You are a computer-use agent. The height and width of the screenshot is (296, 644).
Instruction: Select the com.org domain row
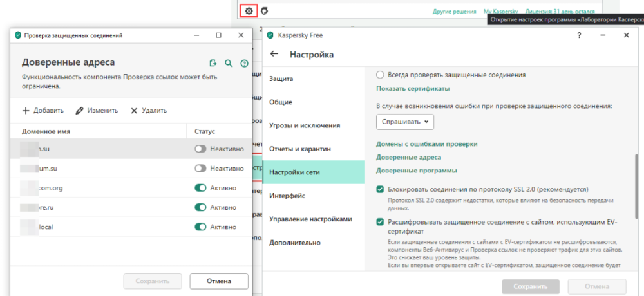coord(131,188)
